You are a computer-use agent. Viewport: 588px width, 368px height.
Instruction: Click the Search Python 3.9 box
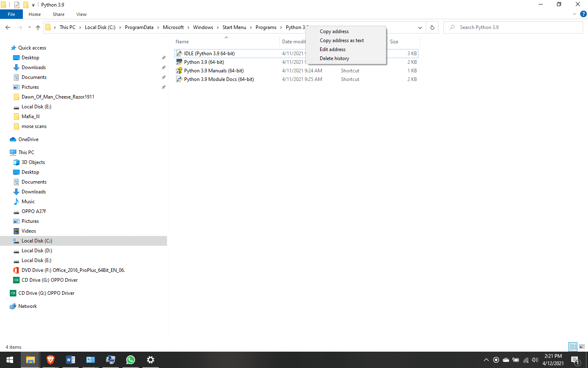pyautogui.click(x=513, y=27)
